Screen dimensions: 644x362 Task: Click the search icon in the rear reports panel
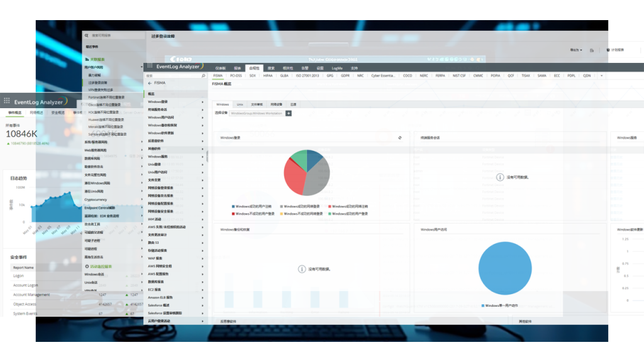click(x=87, y=36)
